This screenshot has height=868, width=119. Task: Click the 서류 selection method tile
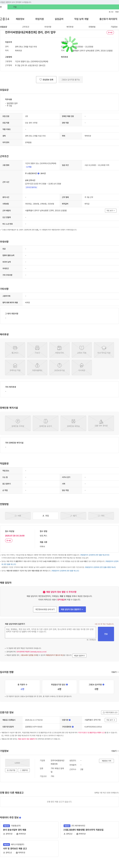[18, 516]
